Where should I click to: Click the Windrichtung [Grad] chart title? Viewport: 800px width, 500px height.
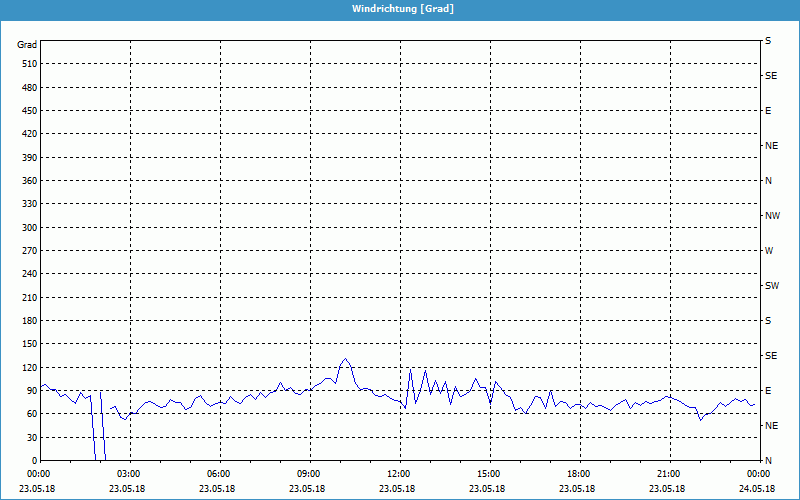tap(400, 8)
